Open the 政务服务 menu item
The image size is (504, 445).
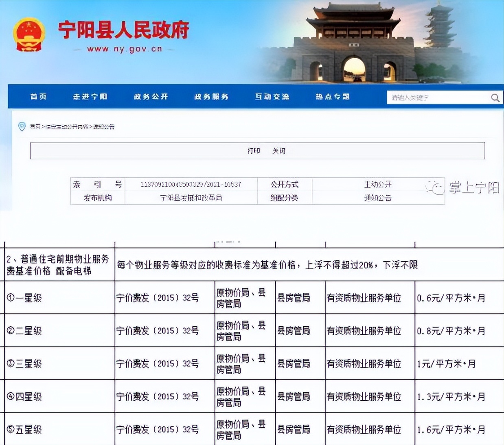pyautogui.click(x=210, y=97)
